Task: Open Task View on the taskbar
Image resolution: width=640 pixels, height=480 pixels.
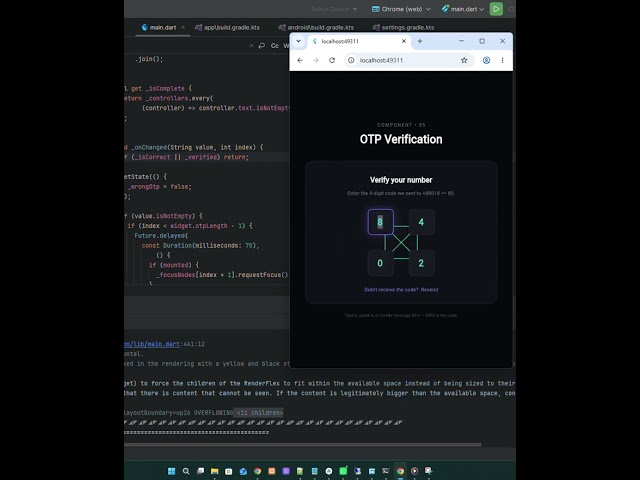Action: click(x=200, y=471)
